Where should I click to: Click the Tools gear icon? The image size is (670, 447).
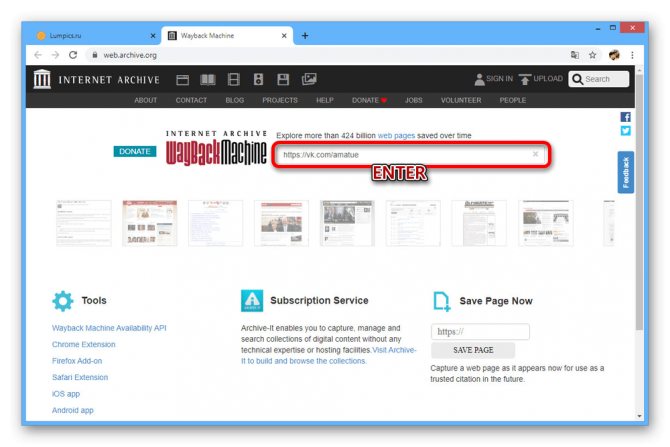tap(63, 301)
